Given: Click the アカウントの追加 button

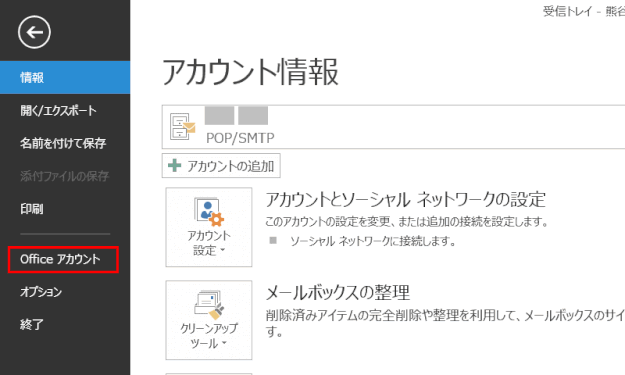Looking at the screenshot, I should 221,166.
